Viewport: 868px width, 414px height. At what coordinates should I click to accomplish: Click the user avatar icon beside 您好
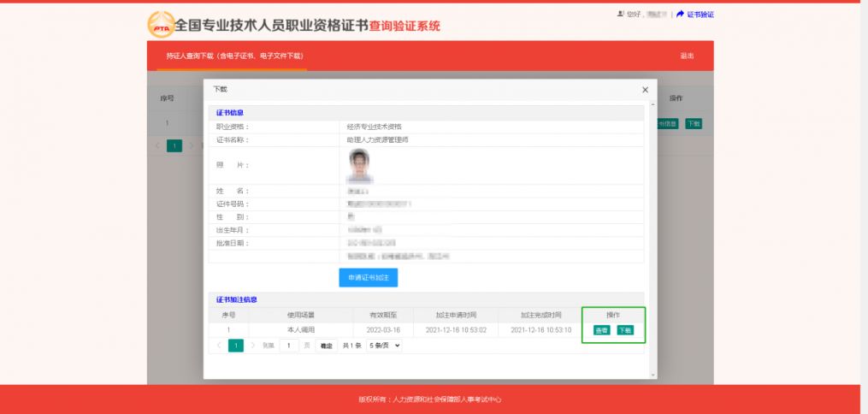[621, 14]
